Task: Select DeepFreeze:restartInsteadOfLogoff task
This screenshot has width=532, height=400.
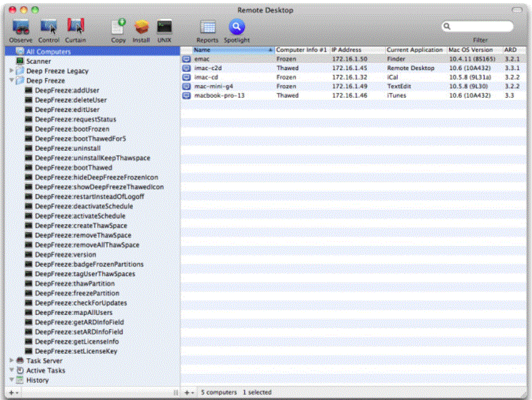Action: pyautogui.click(x=89, y=196)
